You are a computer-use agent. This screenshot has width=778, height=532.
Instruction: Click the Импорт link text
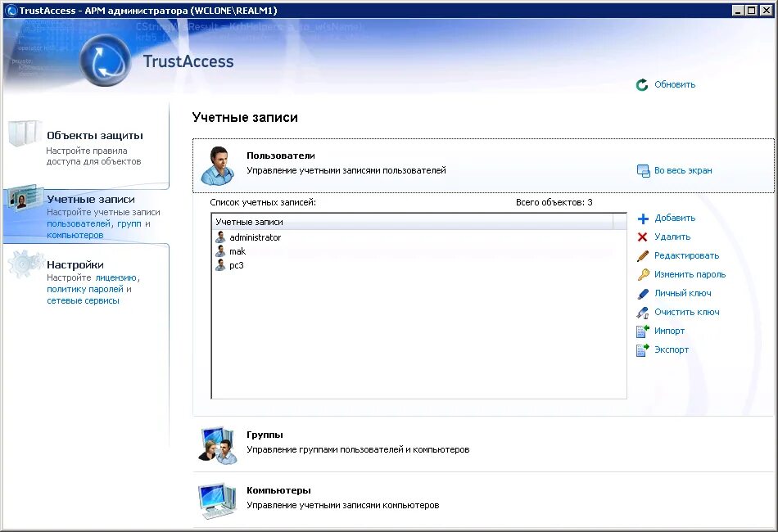(669, 331)
